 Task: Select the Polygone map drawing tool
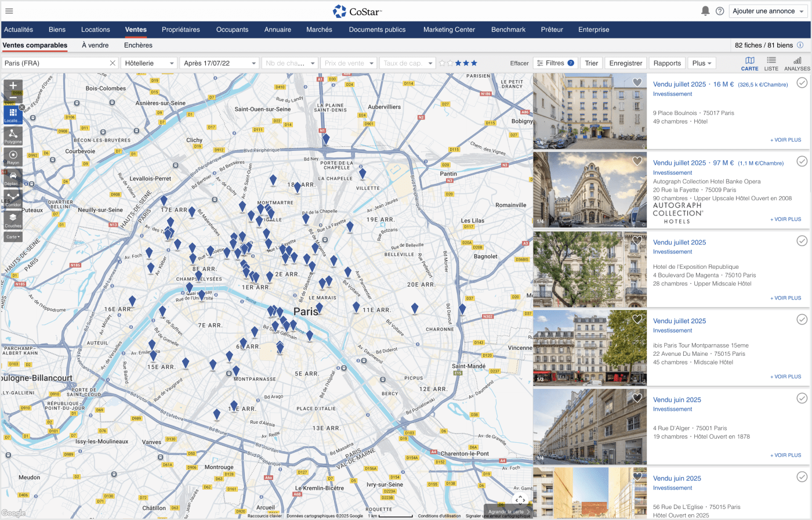point(13,136)
